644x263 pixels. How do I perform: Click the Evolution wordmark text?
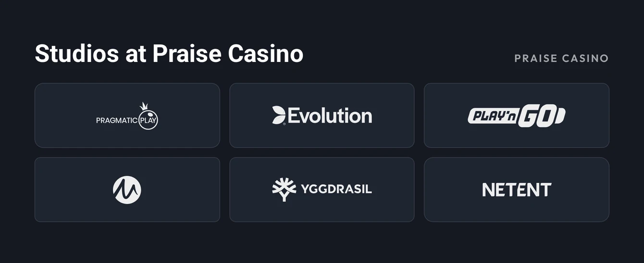pos(330,116)
